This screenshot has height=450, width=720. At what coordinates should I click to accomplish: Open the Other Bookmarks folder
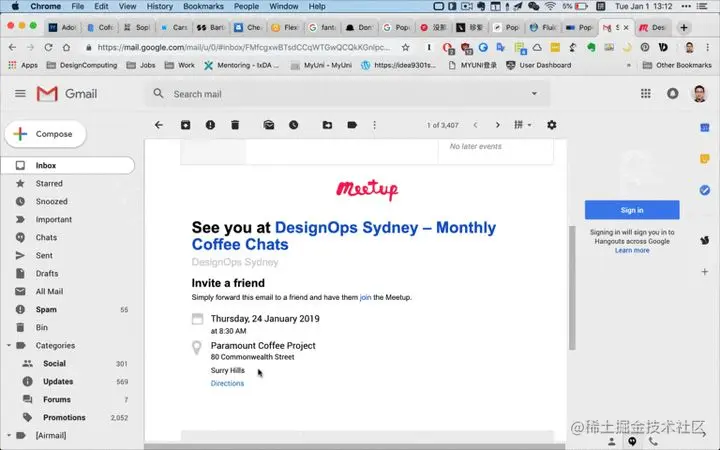[x=677, y=65]
